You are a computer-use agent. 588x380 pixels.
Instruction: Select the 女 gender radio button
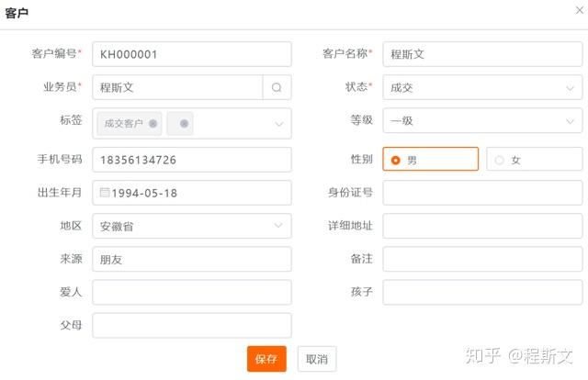pos(500,160)
